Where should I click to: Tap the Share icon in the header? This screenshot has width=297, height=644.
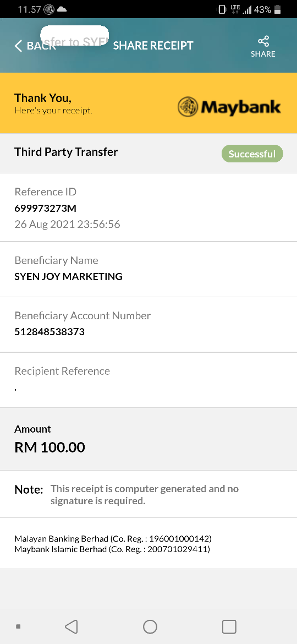263,41
